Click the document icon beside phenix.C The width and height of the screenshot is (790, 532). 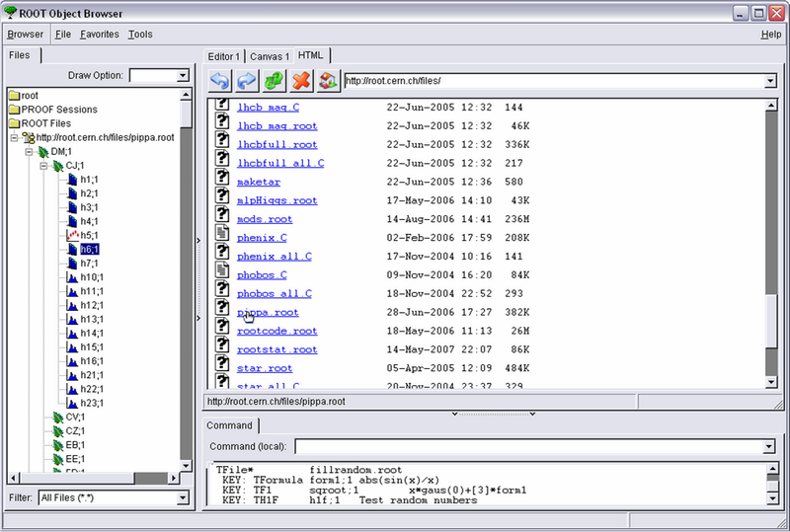coord(222,232)
